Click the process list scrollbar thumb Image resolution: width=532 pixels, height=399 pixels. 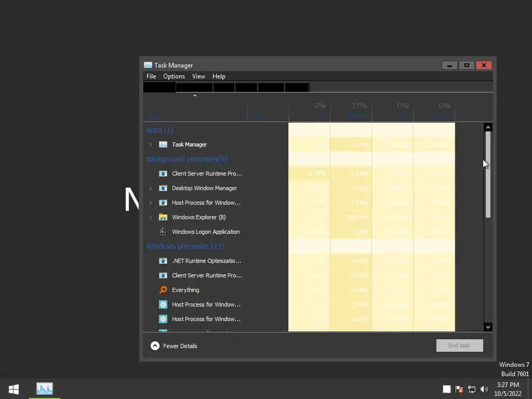pos(488,175)
